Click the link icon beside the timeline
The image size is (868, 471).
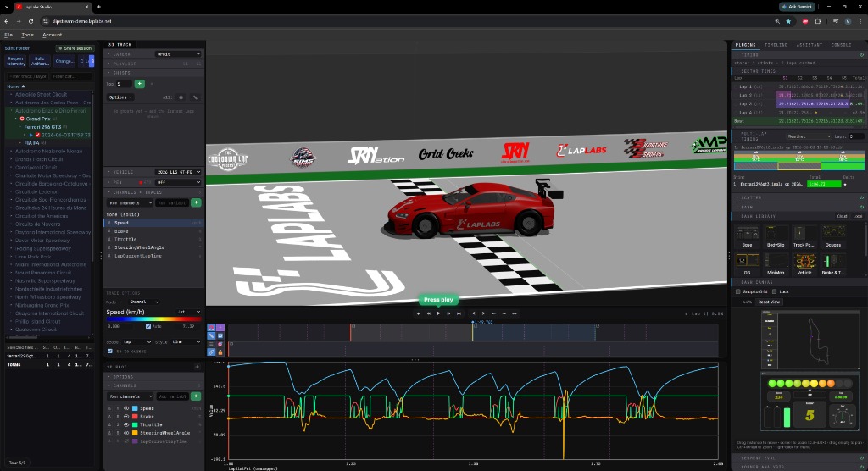click(x=211, y=352)
